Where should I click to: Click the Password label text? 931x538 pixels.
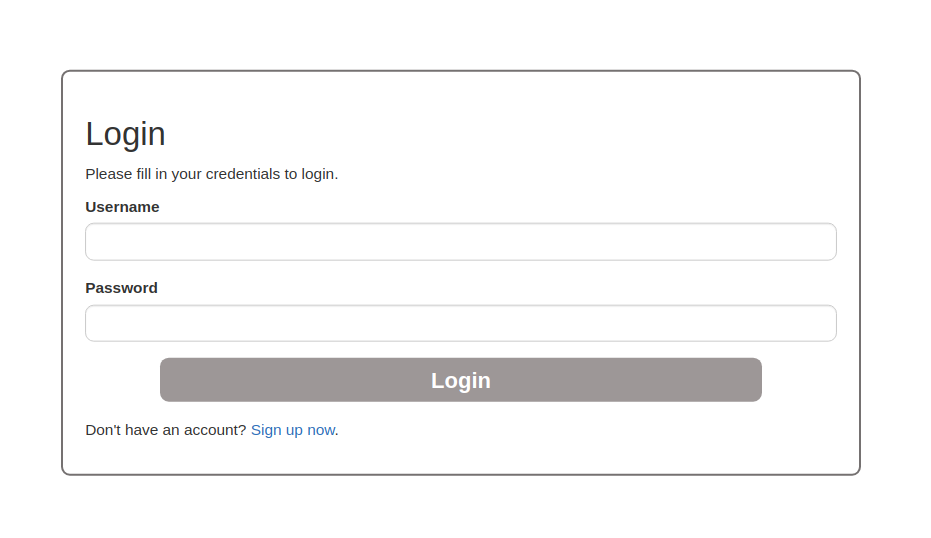[x=122, y=288]
